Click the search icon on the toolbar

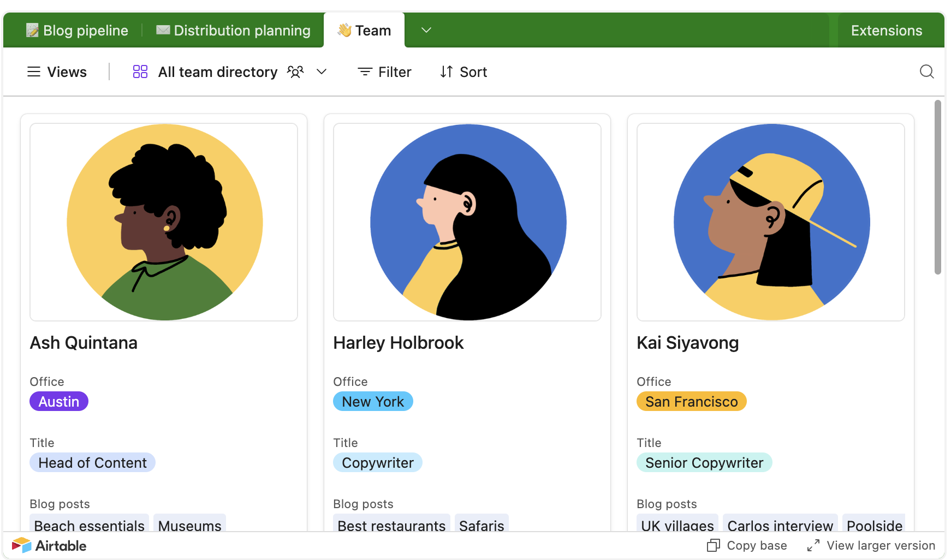pos(927,72)
